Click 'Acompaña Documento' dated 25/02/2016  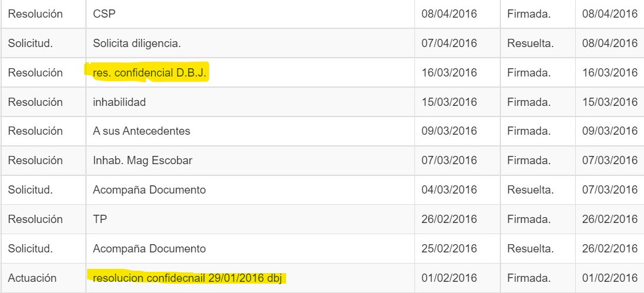(150, 249)
